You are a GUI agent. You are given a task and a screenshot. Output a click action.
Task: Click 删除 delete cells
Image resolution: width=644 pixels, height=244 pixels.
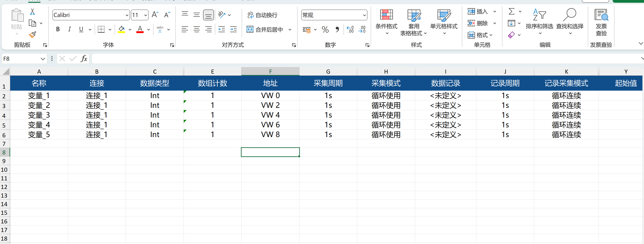pos(477,23)
